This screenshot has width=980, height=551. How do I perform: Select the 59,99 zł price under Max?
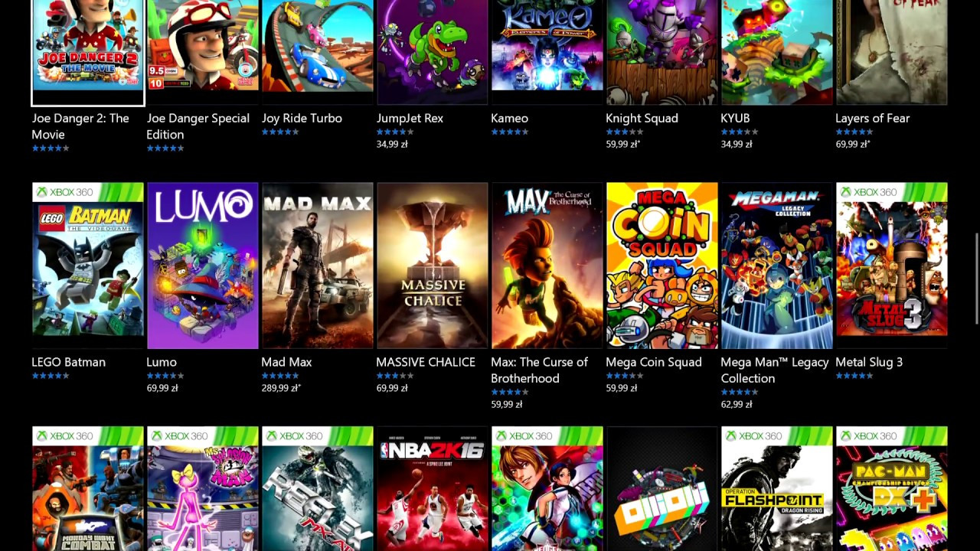point(507,404)
